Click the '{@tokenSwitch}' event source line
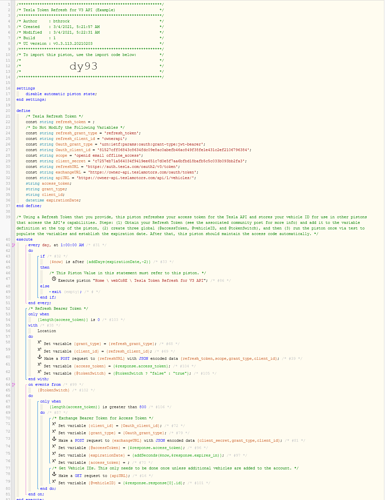The height and width of the screenshot is (500, 387). [53, 390]
